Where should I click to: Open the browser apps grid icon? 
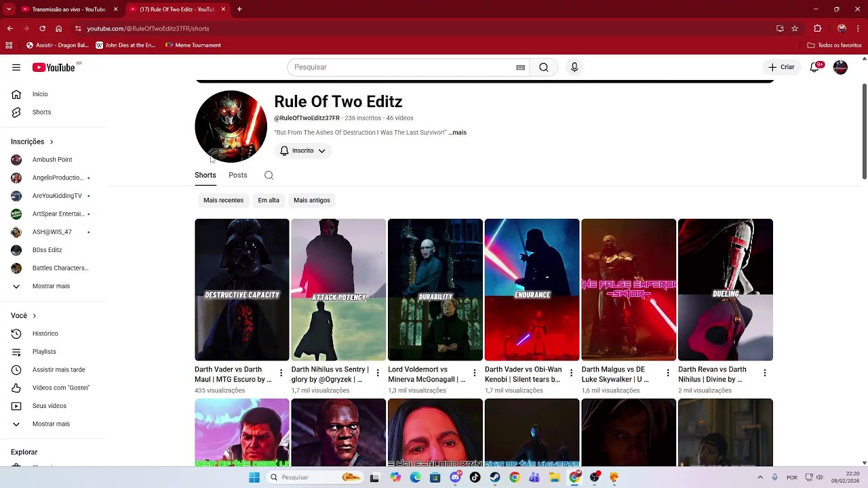9,45
